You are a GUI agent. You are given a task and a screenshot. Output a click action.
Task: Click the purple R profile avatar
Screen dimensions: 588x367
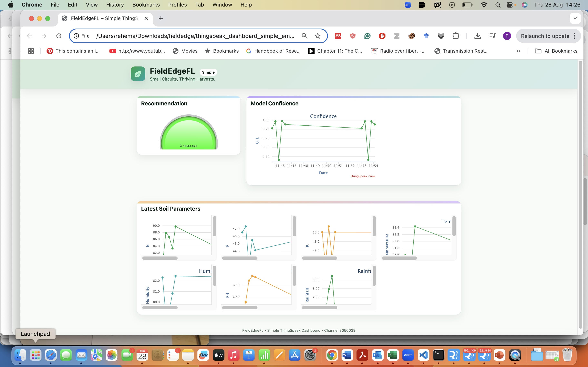[x=507, y=36]
